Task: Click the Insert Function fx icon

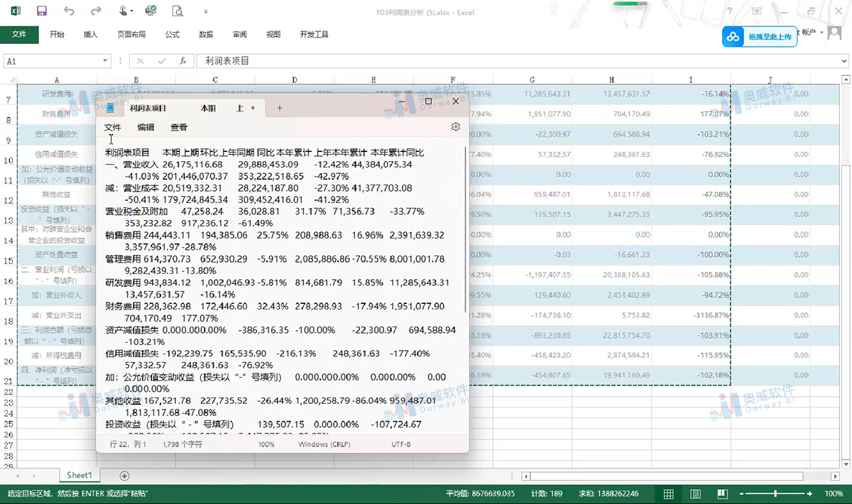Action: tap(183, 60)
